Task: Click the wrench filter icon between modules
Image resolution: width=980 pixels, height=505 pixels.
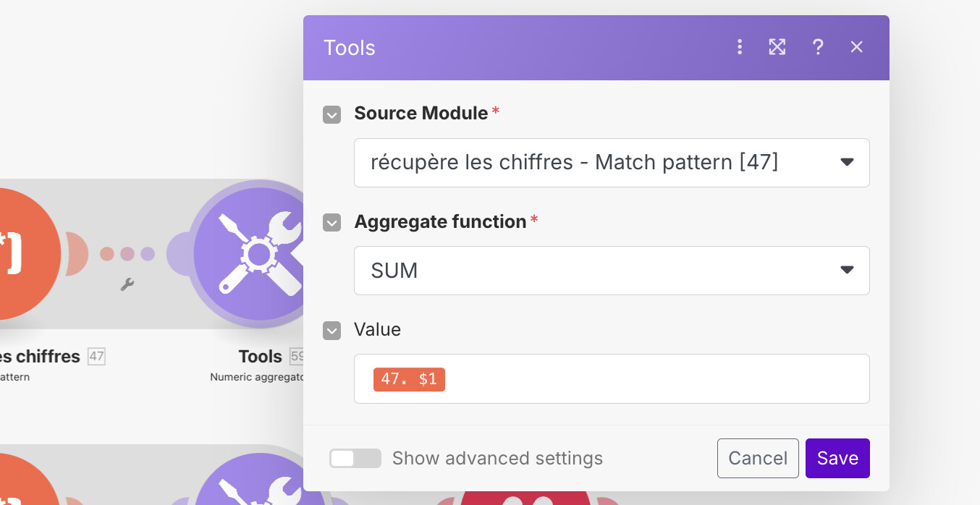Action: pyautogui.click(x=127, y=284)
